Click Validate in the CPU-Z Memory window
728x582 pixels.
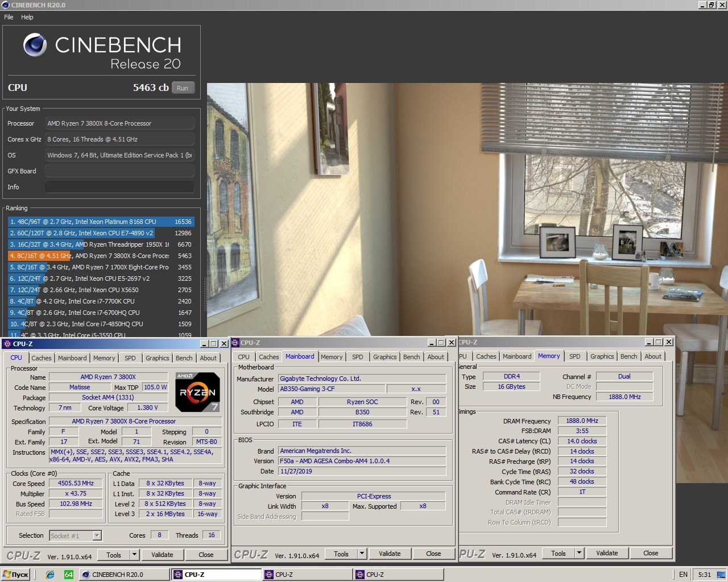607,553
